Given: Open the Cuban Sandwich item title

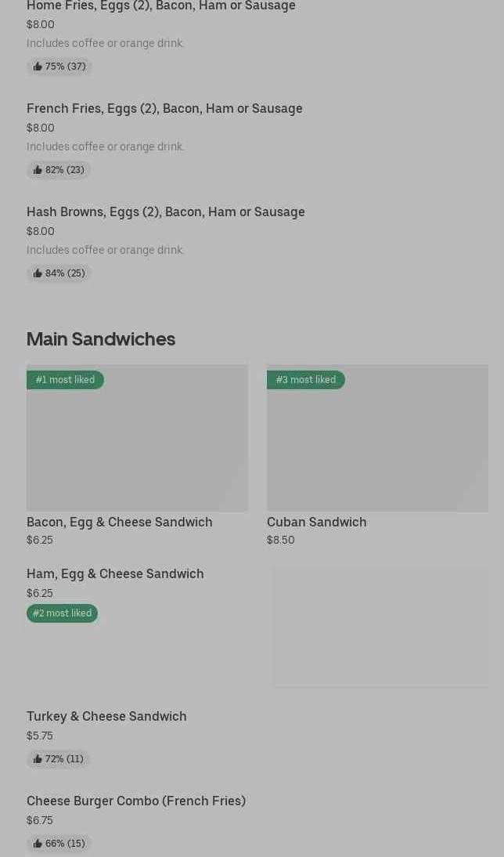Looking at the screenshot, I should pos(316,522).
